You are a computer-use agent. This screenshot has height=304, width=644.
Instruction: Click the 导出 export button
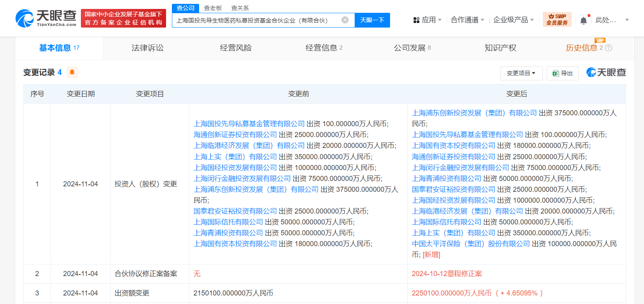point(562,73)
